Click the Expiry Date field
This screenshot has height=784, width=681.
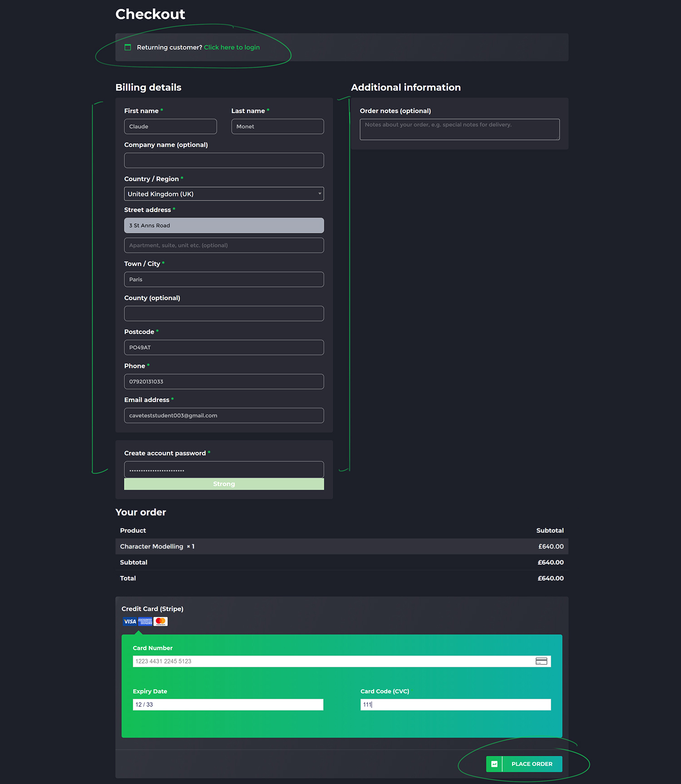[228, 705]
